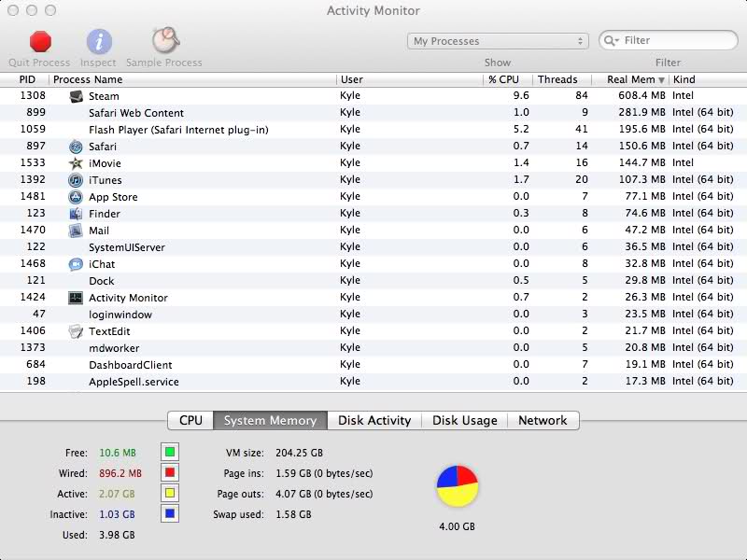The width and height of the screenshot is (747, 560).
Task: Click the red Wired memory color swatch
Action: (170, 473)
